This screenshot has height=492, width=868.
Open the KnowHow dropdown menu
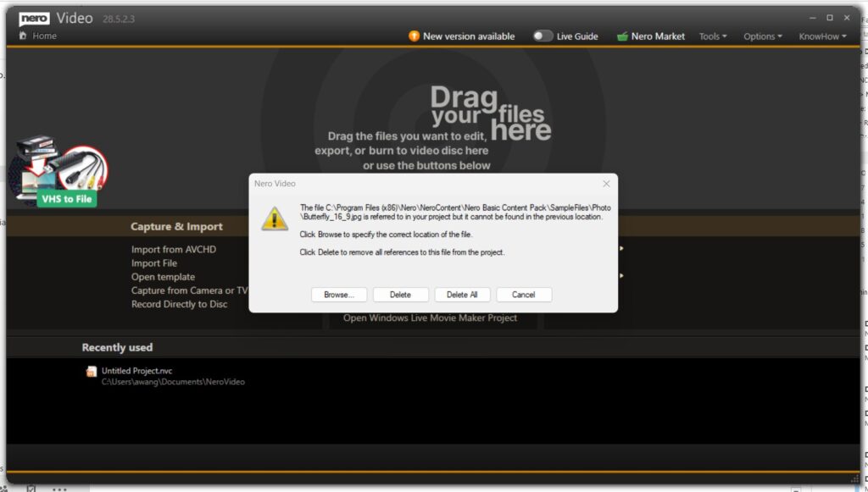pos(822,36)
